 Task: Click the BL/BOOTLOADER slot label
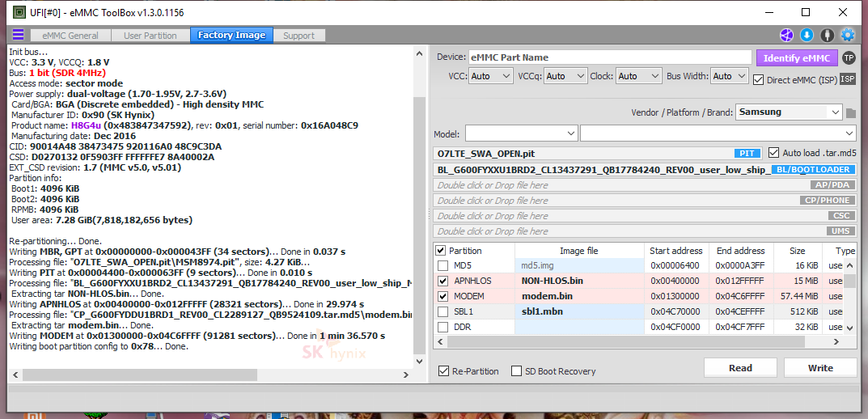point(813,169)
